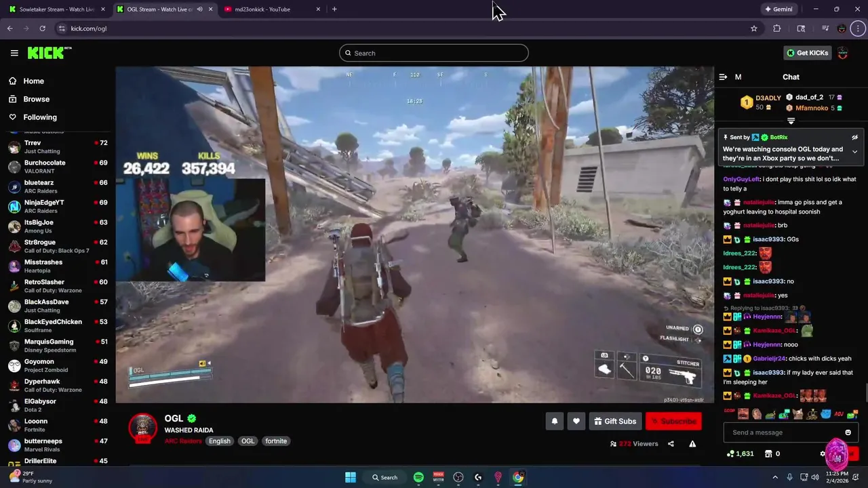Open Trrev channel in sidebar

click(58, 146)
